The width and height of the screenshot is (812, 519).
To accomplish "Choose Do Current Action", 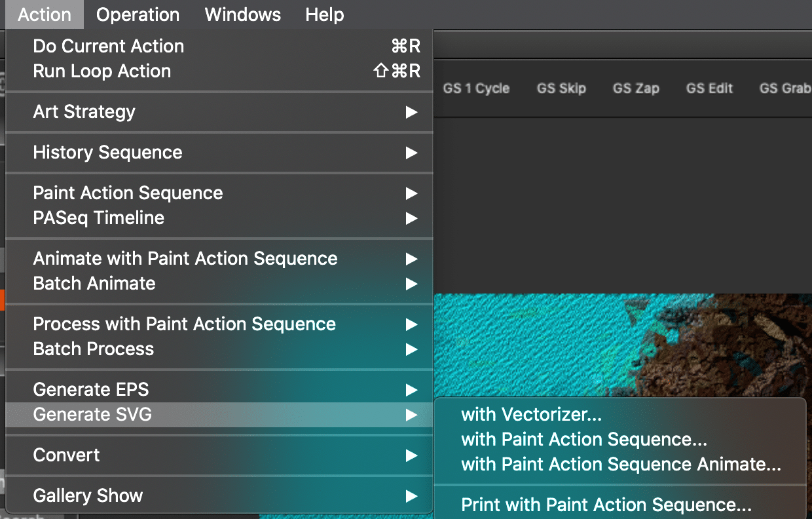I will pyautogui.click(x=219, y=47).
